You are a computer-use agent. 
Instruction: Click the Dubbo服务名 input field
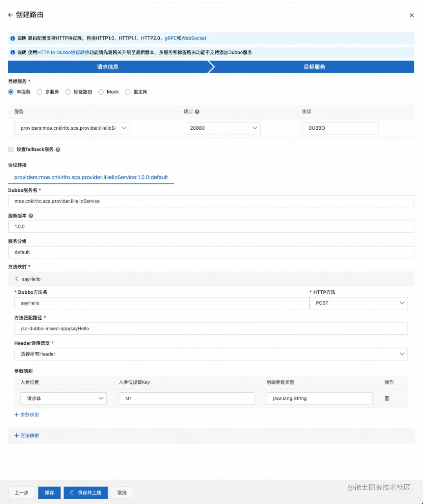(x=211, y=201)
